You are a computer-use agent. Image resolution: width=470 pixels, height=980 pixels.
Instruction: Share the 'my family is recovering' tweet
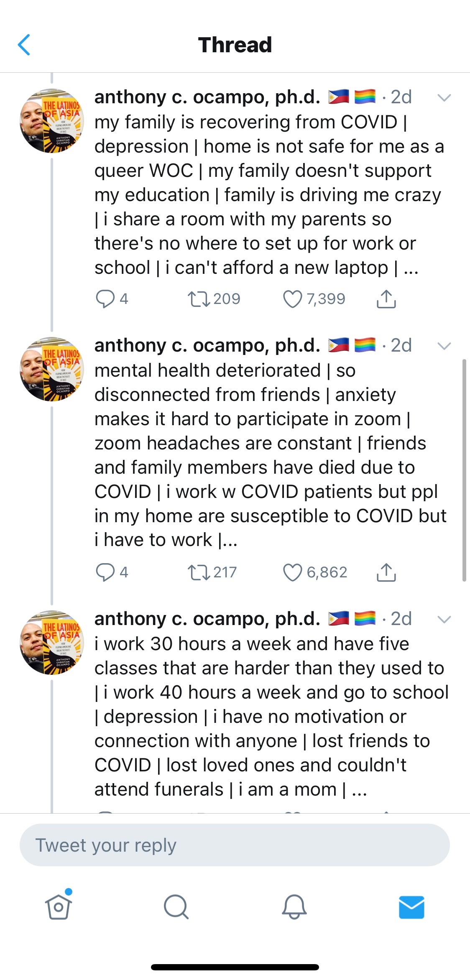coord(386,299)
